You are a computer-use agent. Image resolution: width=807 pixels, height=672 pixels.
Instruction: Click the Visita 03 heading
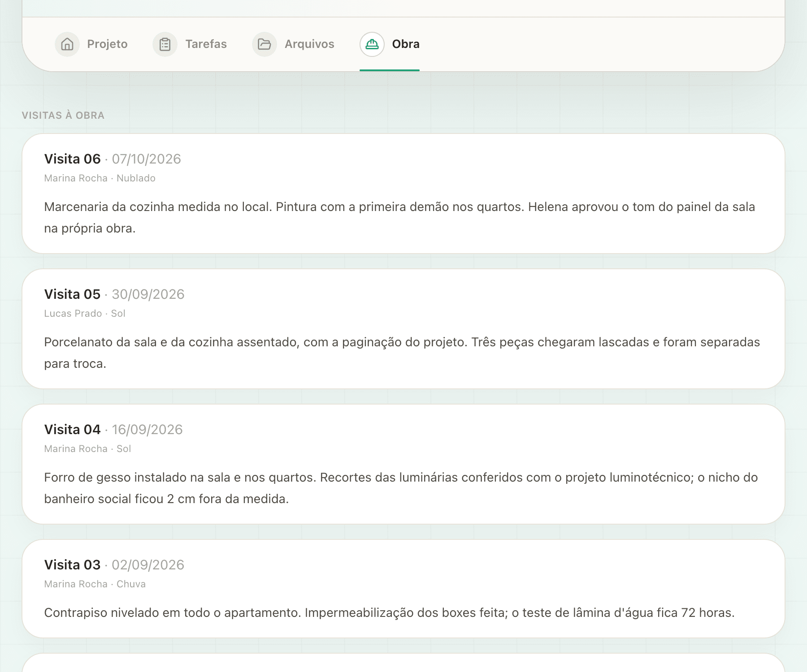[x=72, y=565]
